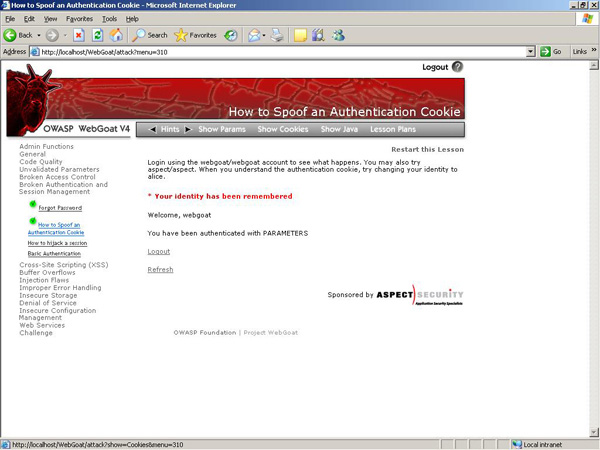Click the Logout link under welcome message
Screen dimensions: 600x450
pos(159,252)
